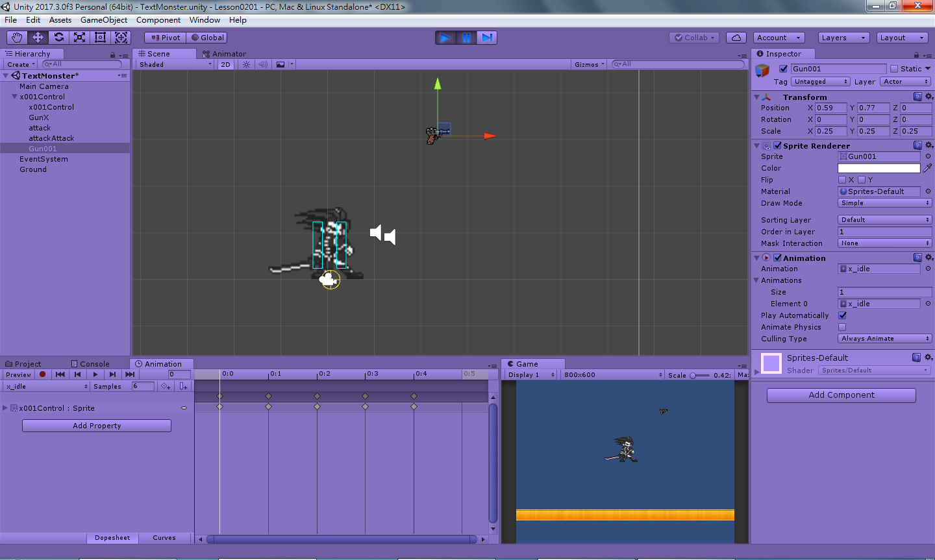The image size is (935, 560).
Task: Enable keyframe recording in the Animation window
Action: (x=42, y=374)
